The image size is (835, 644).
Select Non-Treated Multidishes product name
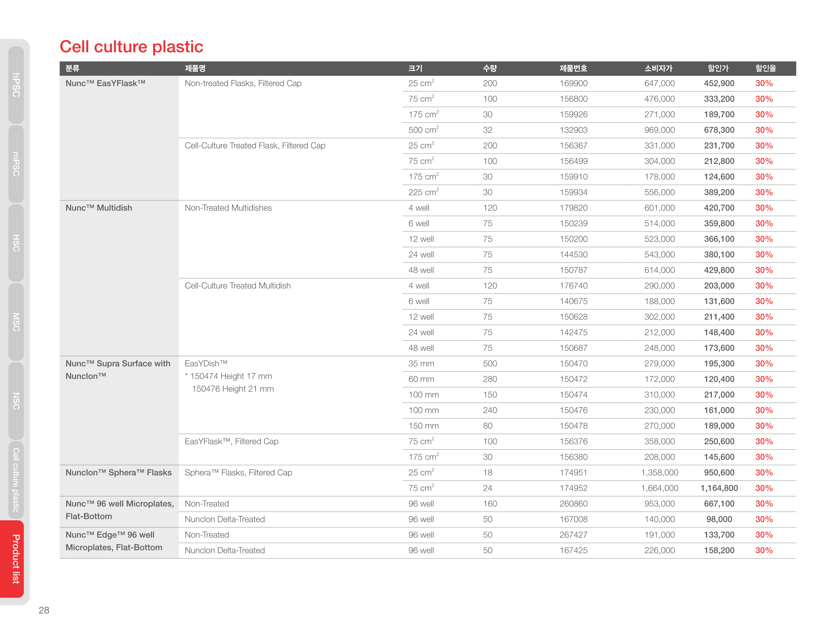tap(228, 208)
